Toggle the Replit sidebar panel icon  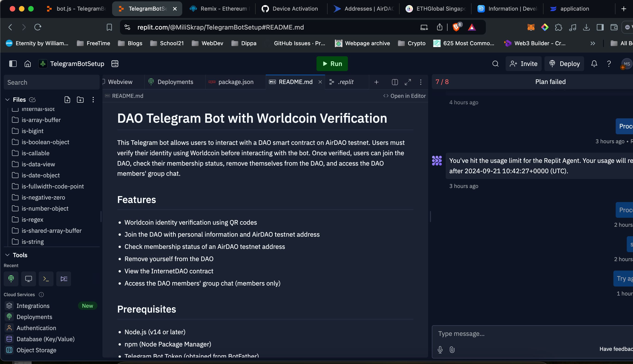point(13,64)
